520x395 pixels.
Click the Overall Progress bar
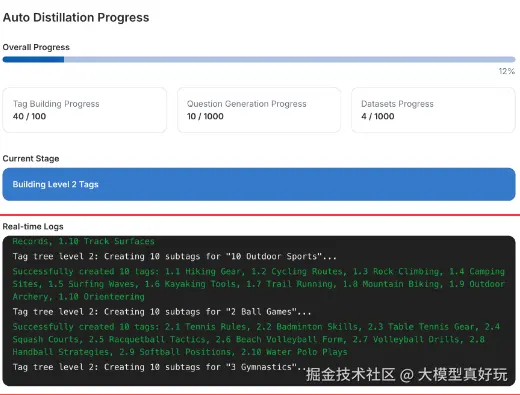coord(259,60)
